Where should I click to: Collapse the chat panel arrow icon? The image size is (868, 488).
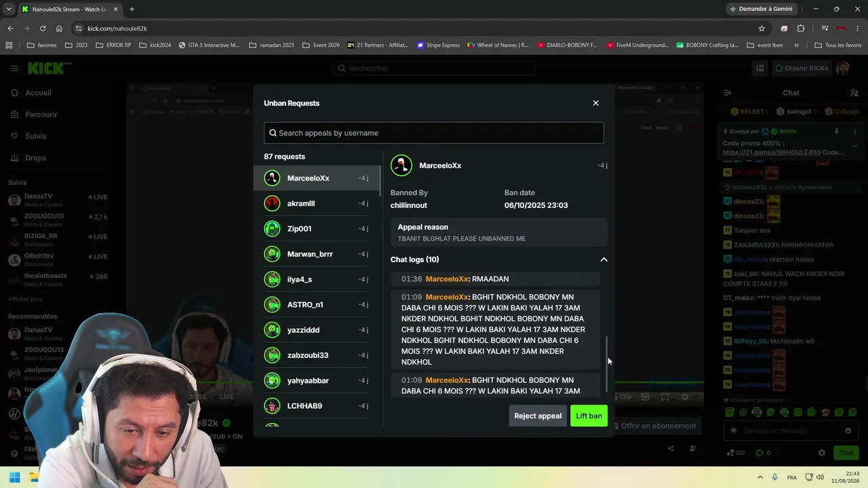(727, 93)
